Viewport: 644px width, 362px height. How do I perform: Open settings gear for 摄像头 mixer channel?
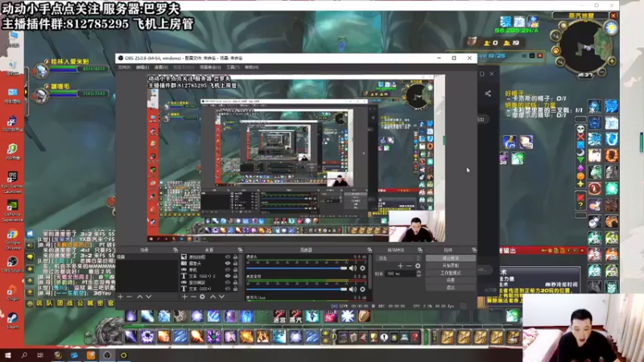(x=363, y=268)
